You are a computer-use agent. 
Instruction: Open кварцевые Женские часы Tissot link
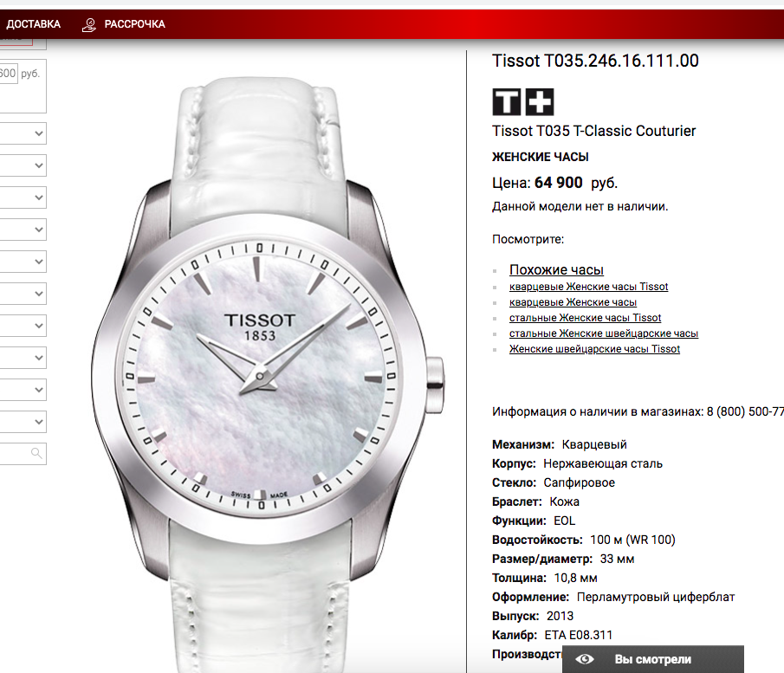pos(588,287)
